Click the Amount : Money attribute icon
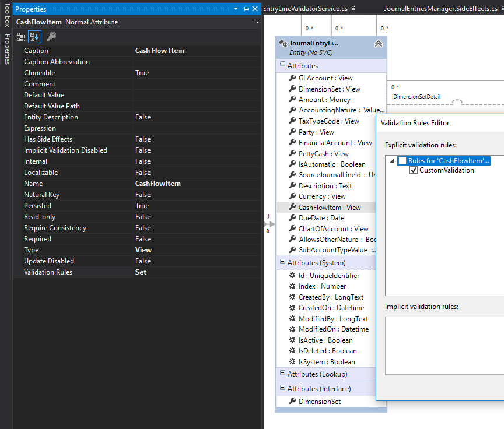 pyautogui.click(x=292, y=99)
